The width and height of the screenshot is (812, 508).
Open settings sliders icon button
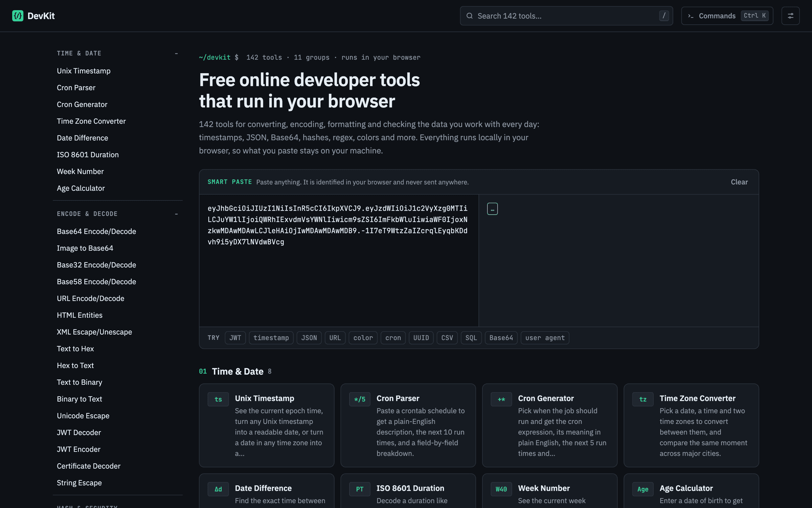point(790,16)
